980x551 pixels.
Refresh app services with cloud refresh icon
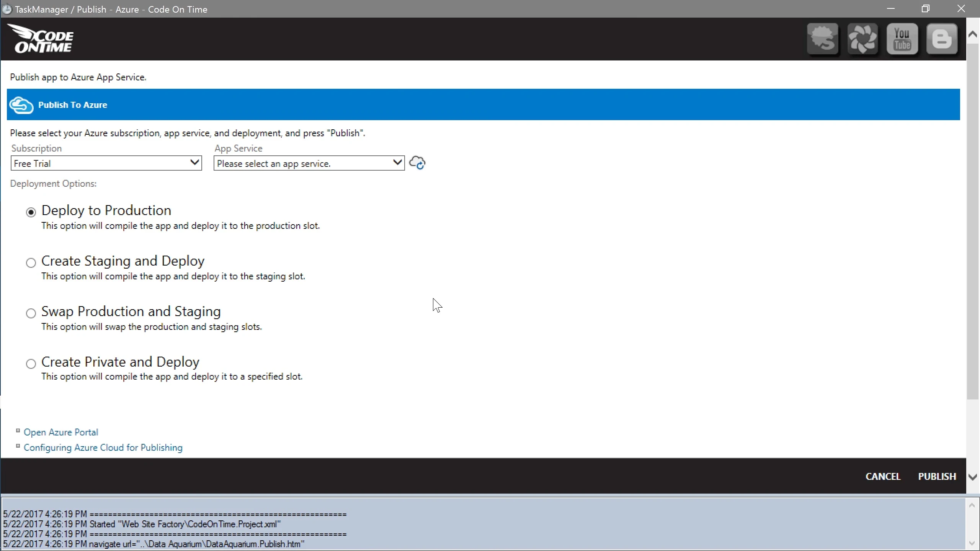click(x=417, y=163)
